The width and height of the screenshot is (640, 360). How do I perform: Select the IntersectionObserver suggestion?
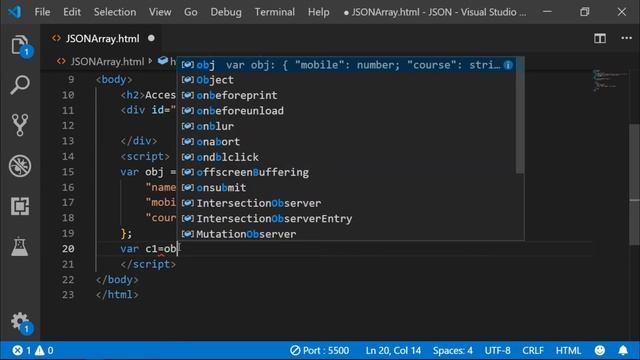coord(346,203)
